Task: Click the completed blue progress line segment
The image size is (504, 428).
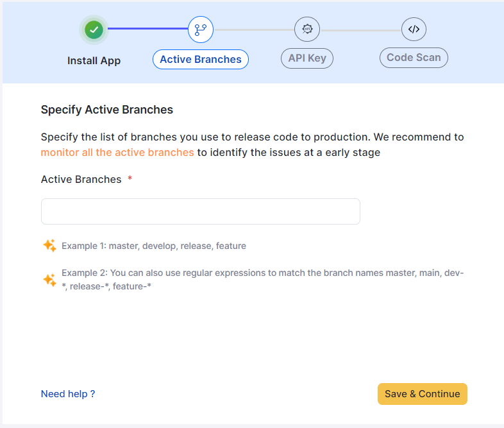Action: coord(147,29)
